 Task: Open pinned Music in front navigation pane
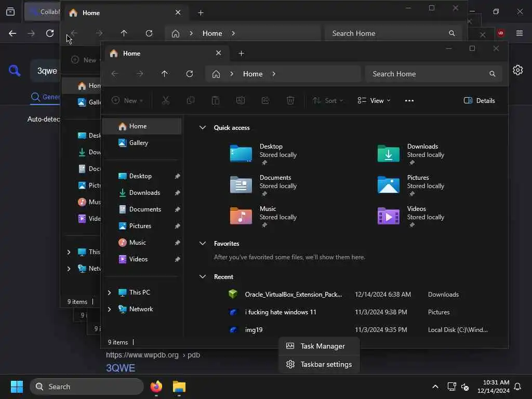coord(141,243)
